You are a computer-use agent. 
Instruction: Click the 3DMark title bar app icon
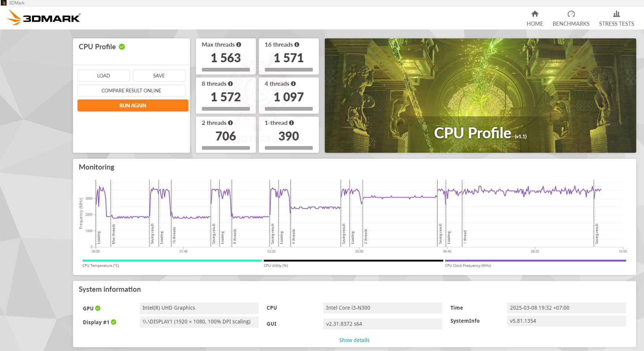click(4, 3)
